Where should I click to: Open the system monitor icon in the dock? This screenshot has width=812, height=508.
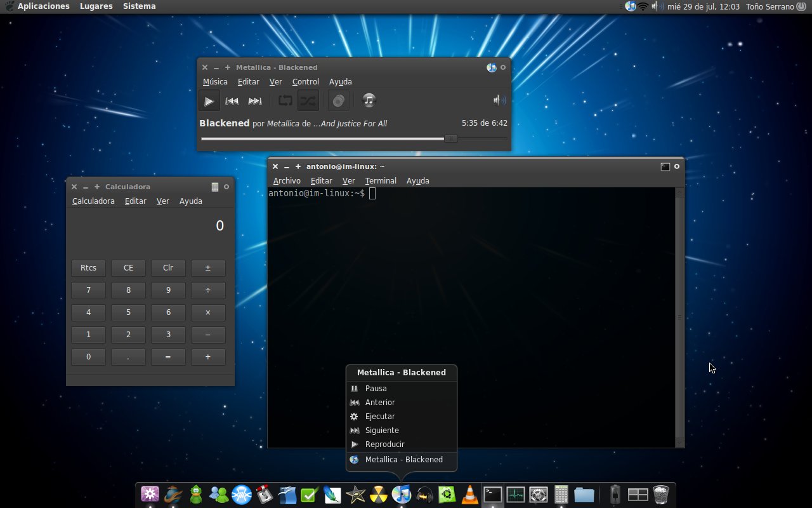[516, 494]
